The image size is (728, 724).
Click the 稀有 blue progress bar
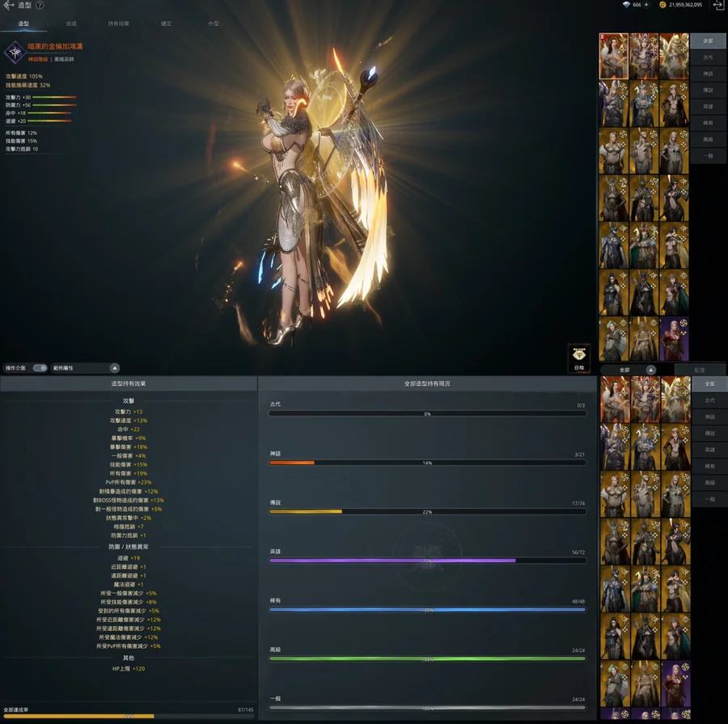(427, 609)
